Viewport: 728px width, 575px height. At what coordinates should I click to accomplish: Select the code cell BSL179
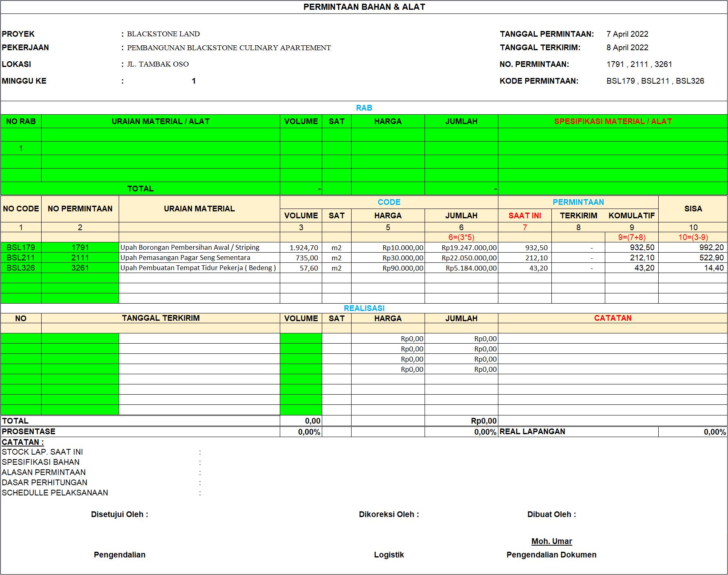21,247
